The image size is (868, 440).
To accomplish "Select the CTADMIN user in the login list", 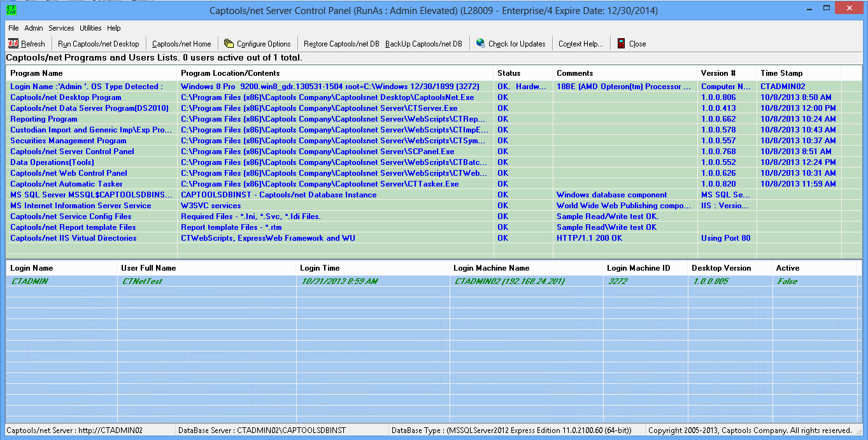I will pos(29,281).
